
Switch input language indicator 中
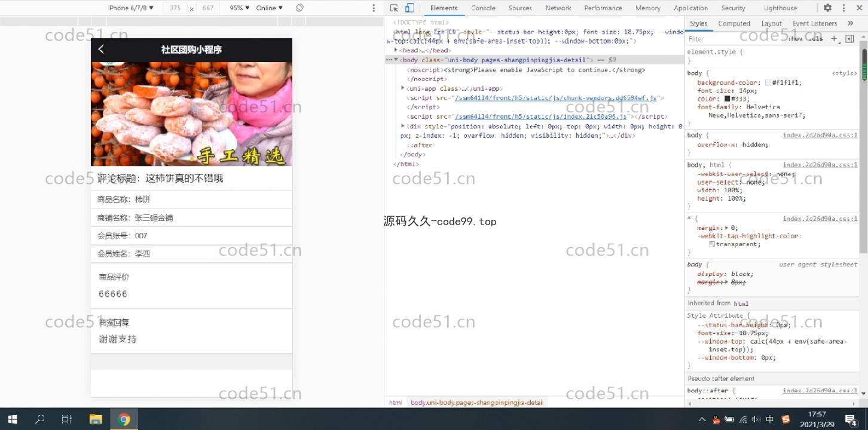pos(770,419)
